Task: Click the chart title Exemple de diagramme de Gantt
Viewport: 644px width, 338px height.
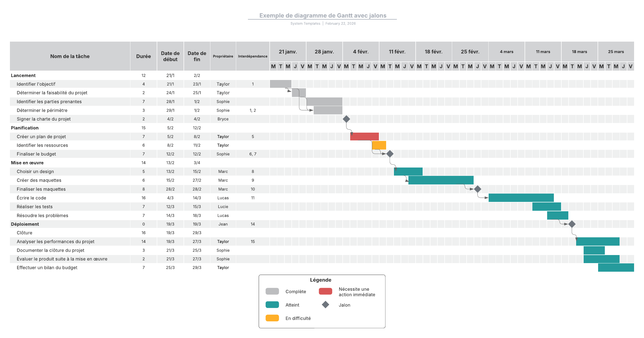Action: (323, 16)
